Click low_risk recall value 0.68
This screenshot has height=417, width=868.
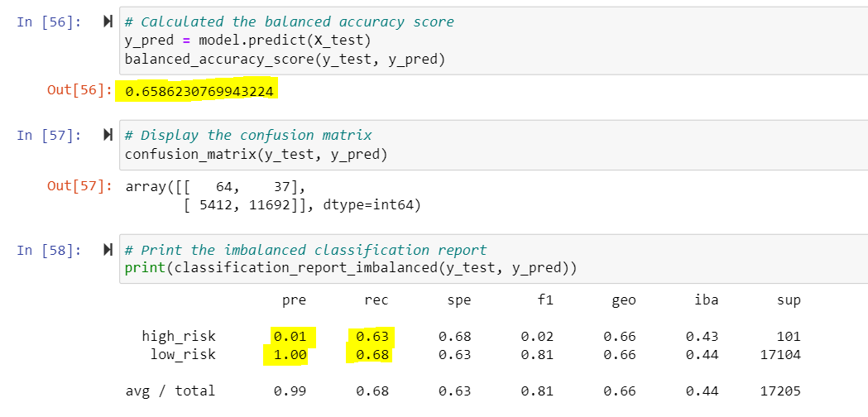(372, 354)
